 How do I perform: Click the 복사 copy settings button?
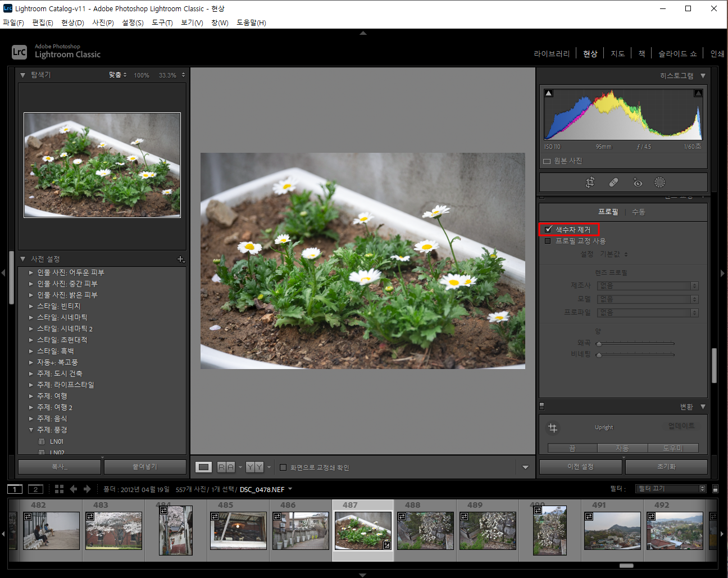coord(60,467)
